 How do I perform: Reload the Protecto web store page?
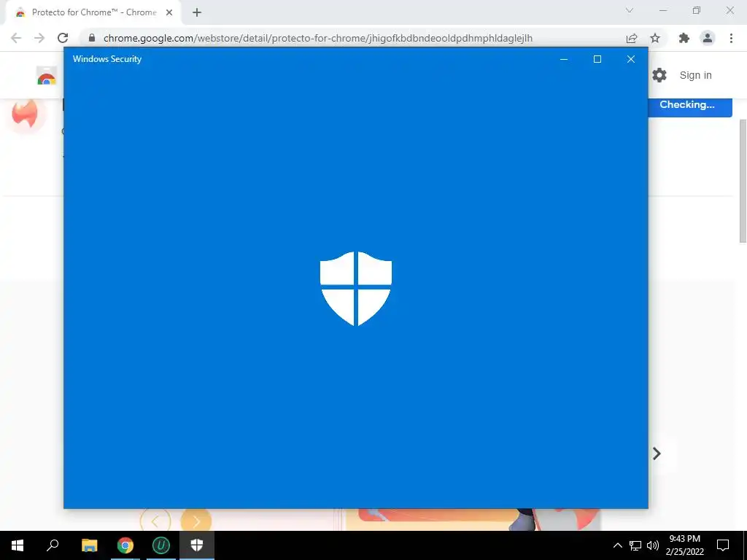(x=63, y=38)
